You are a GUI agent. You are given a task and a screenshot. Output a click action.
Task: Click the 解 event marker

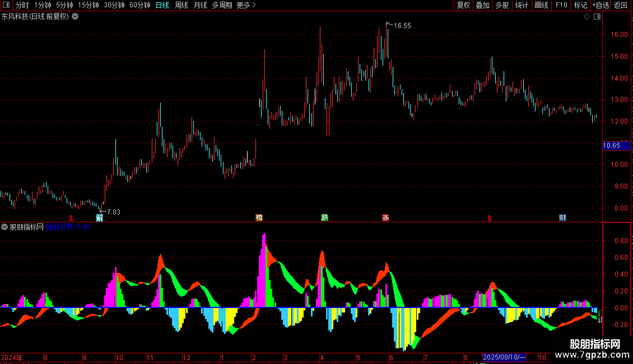click(99, 218)
